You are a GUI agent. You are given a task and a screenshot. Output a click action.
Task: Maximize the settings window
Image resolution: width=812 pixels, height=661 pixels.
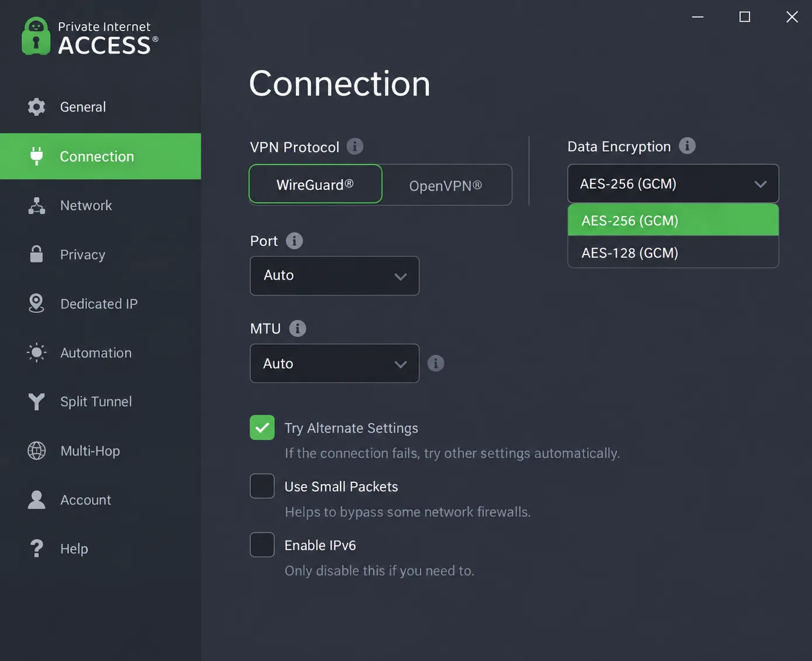(745, 17)
